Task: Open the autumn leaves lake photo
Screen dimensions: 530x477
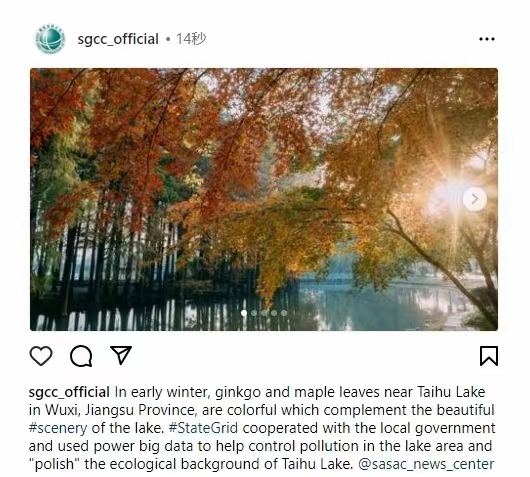Action: point(264,199)
